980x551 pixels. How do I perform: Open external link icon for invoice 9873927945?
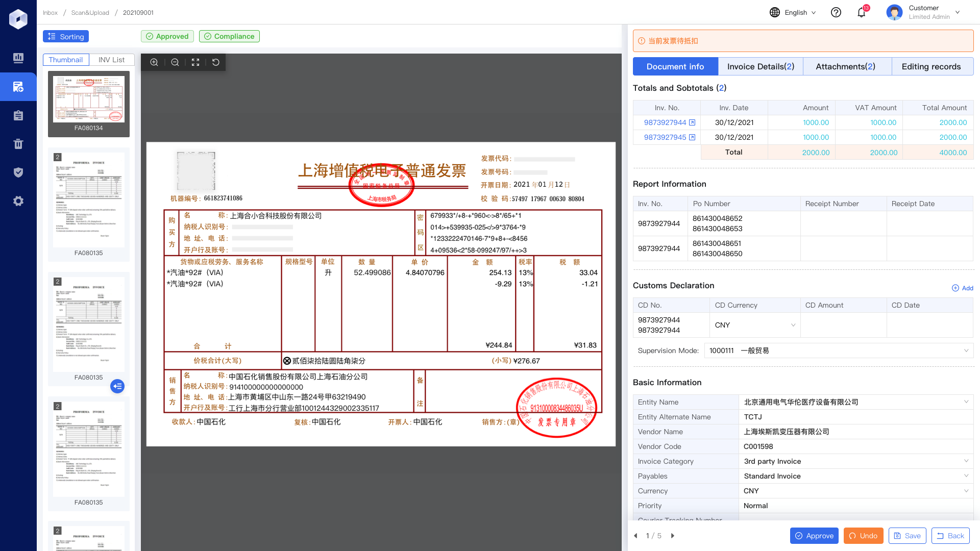[x=692, y=137]
